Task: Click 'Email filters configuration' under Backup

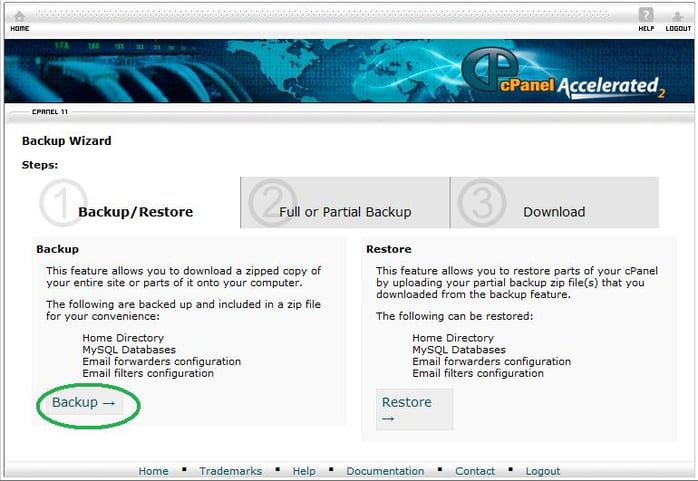Action: point(148,373)
